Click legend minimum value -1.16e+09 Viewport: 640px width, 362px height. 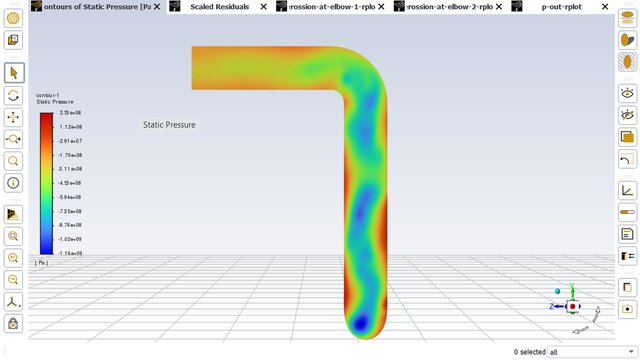coord(70,253)
